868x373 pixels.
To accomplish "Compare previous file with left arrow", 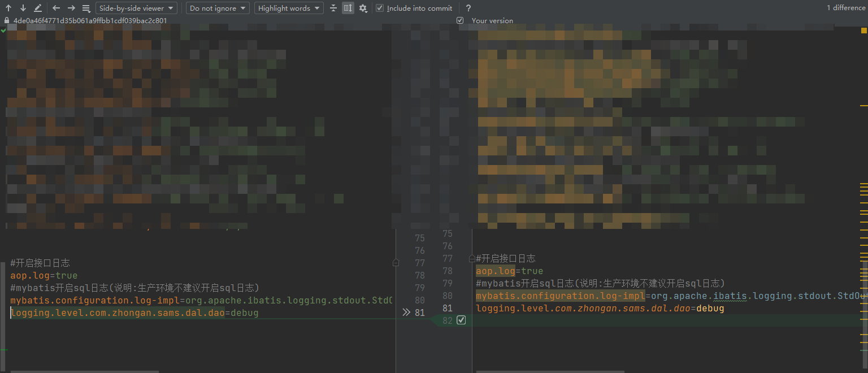I will point(56,8).
